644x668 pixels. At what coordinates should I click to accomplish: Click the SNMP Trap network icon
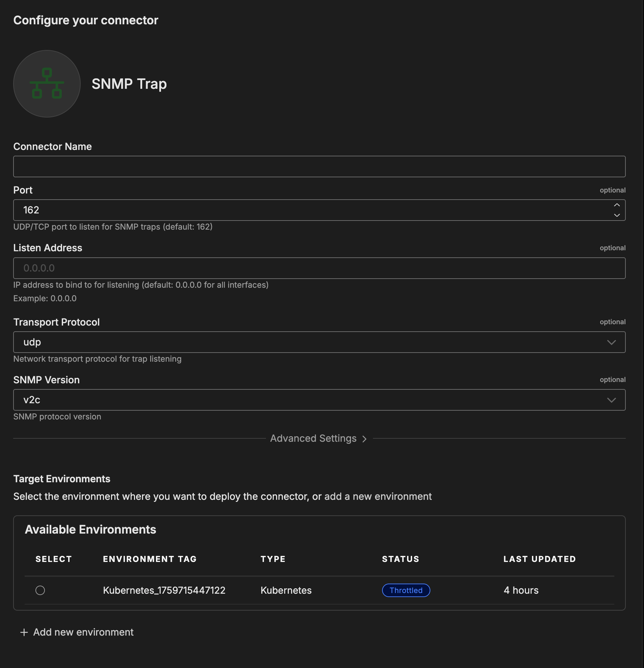(47, 84)
